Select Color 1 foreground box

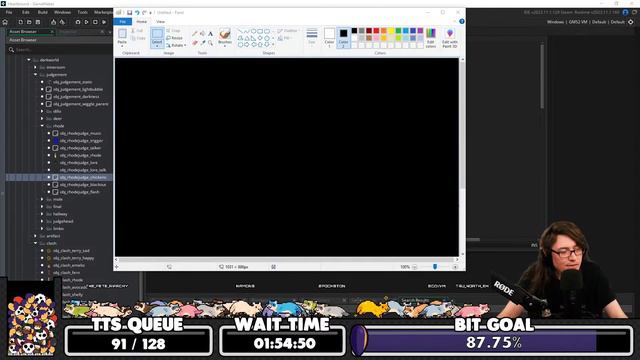329,38
